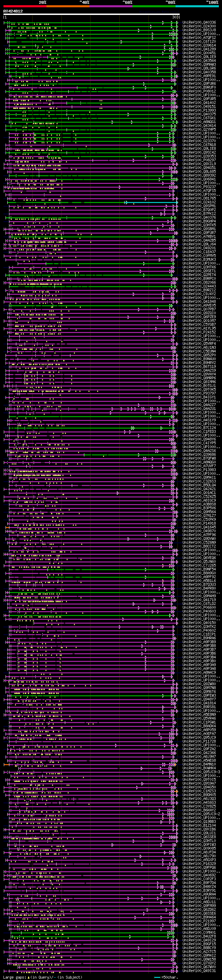Select UniRef100_Q8LGR6 label
Image resolution: width=222 pixels, height=980 pixels.
(x=199, y=68)
